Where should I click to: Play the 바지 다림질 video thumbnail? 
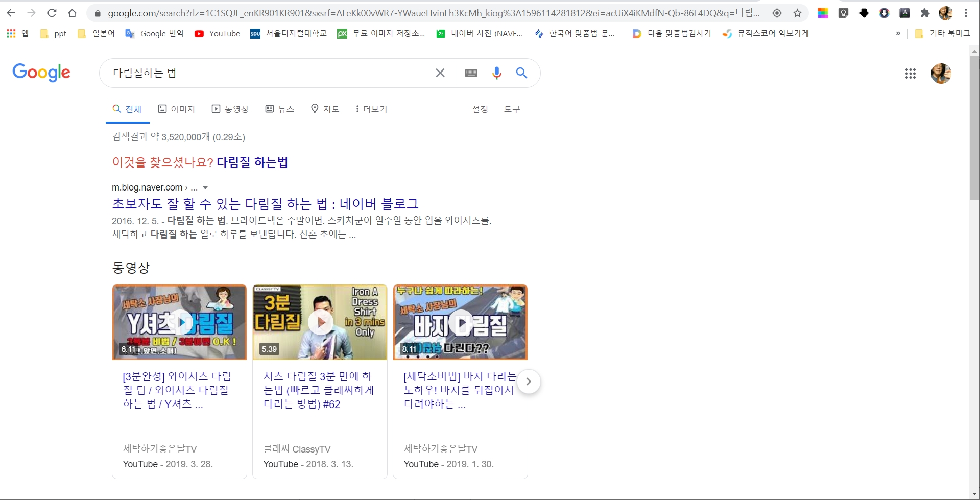[x=460, y=322]
